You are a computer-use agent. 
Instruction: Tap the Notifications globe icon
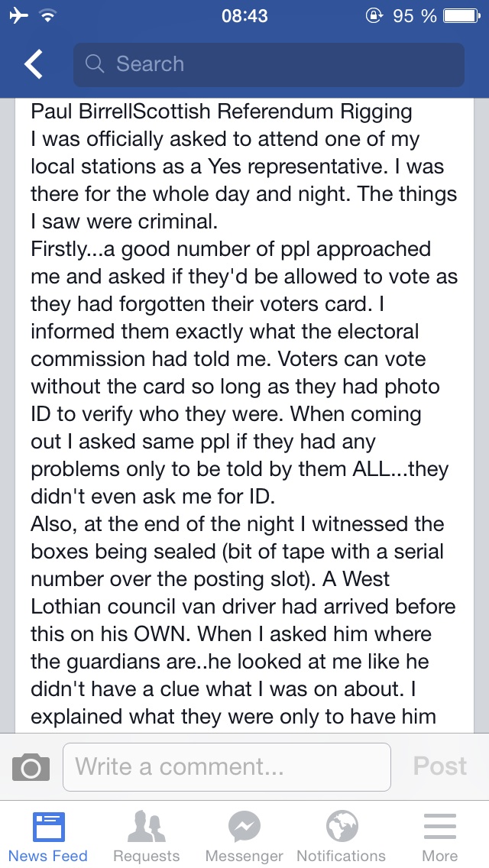pyautogui.click(x=342, y=827)
